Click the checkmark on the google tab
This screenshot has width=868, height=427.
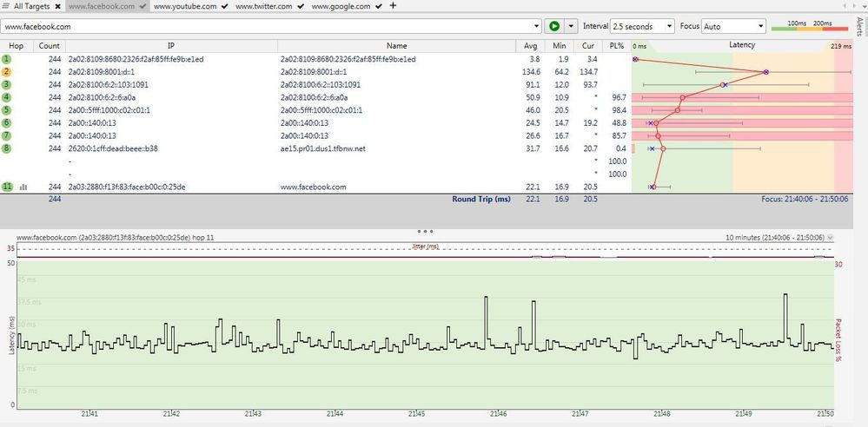[379, 7]
